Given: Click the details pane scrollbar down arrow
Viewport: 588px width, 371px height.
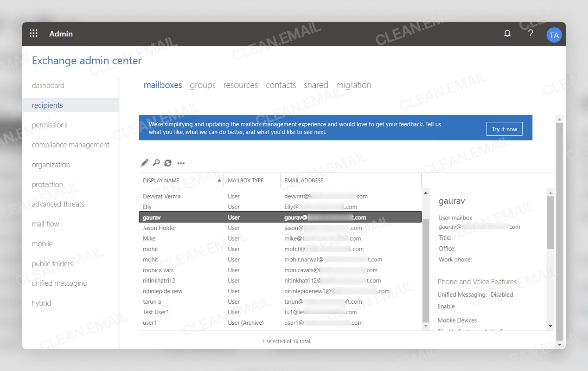Looking at the screenshot, I should pyautogui.click(x=550, y=326).
